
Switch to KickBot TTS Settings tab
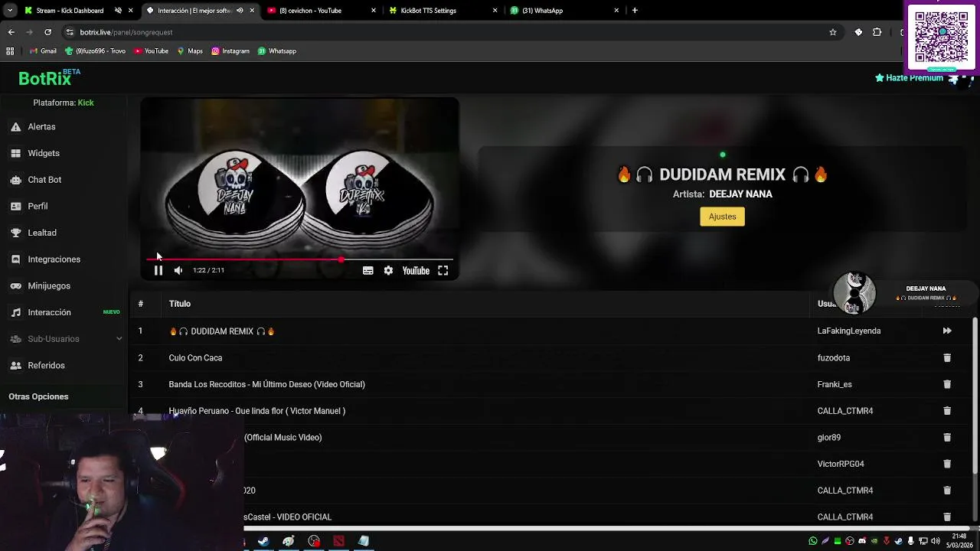click(x=429, y=11)
